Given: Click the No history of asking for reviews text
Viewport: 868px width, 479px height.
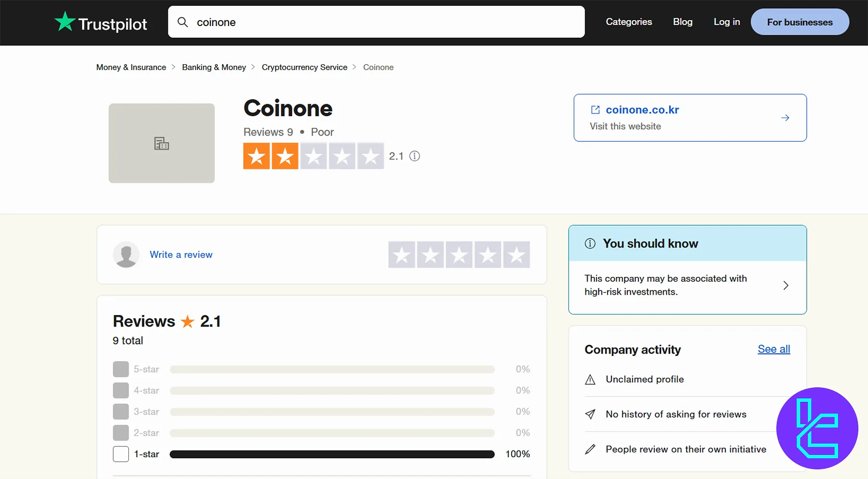Looking at the screenshot, I should (x=676, y=414).
